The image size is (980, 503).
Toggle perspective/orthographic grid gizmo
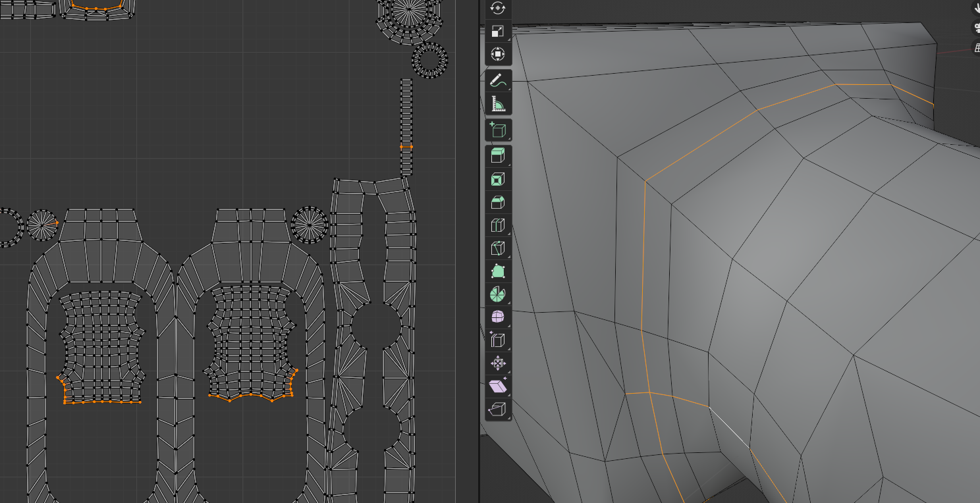click(977, 47)
